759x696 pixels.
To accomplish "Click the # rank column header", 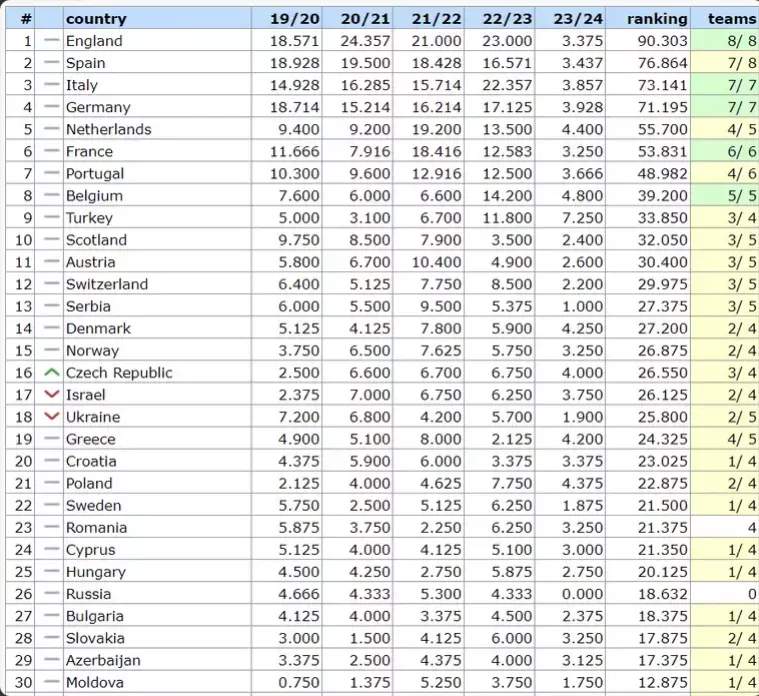I will point(26,18).
